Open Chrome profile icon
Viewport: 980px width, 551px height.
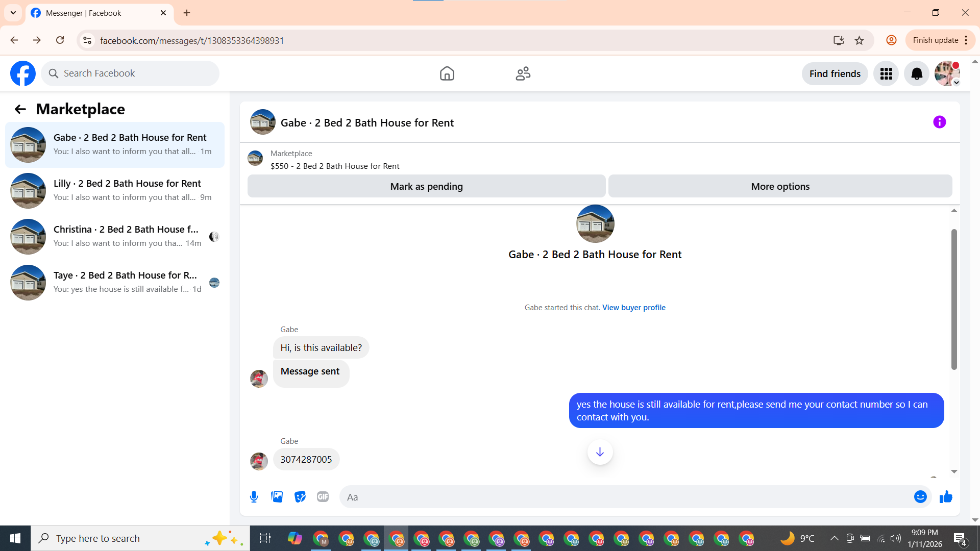pos(891,40)
